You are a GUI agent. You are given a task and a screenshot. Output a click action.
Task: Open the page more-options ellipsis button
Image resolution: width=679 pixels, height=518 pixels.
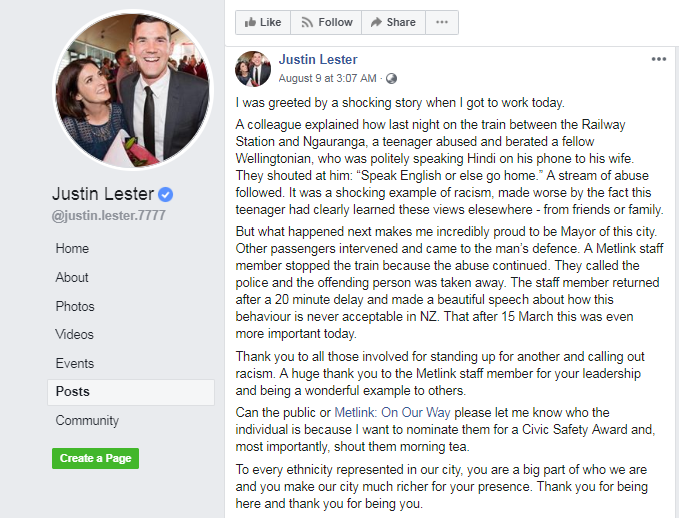[x=442, y=22]
